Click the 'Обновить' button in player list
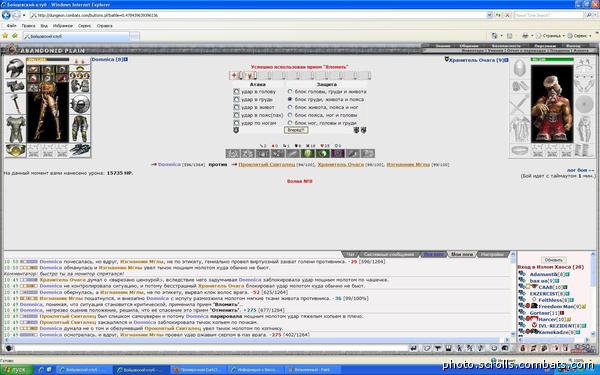The image size is (600, 375). point(553,260)
